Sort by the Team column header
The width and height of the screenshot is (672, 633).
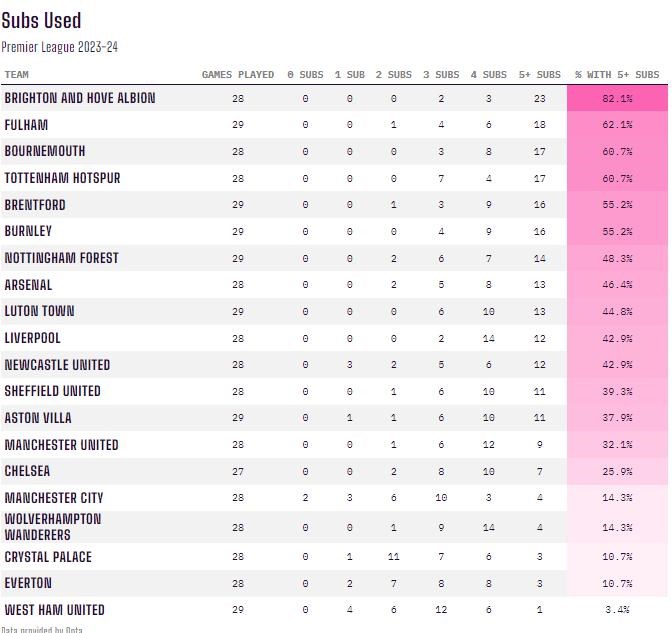click(x=17, y=75)
